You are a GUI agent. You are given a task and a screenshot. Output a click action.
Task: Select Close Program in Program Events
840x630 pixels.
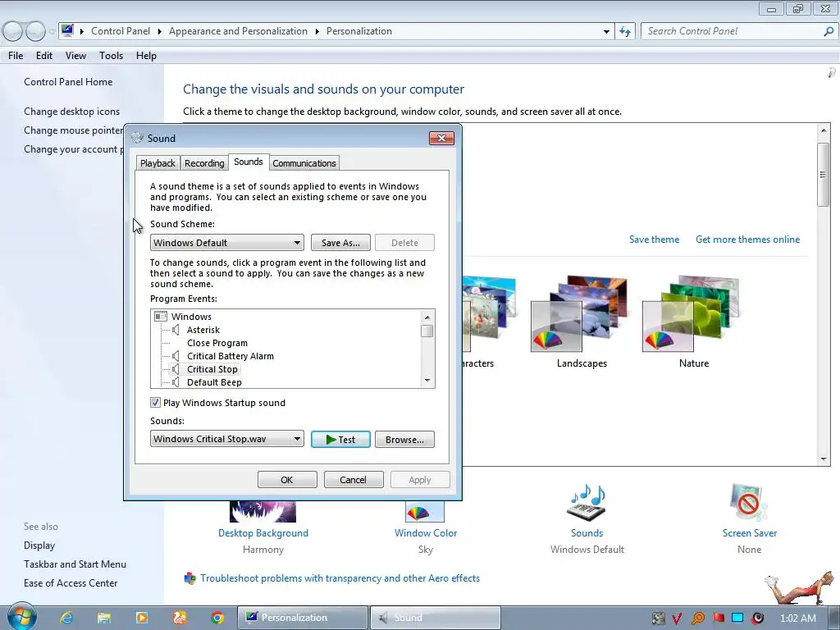coord(217,343)
